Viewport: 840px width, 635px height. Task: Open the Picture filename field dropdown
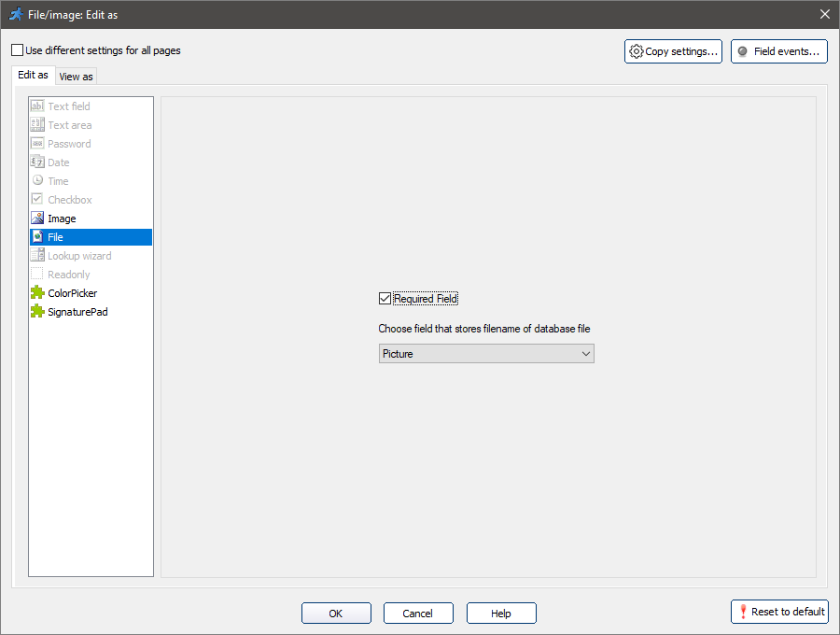(486, 354)
